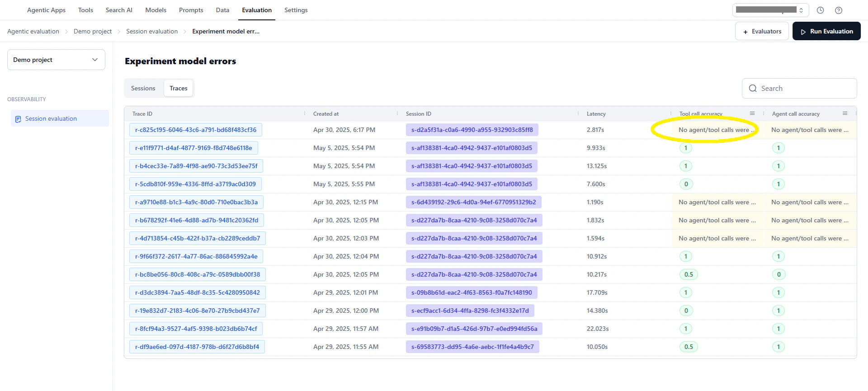Click the plus icon on Evaluators
This screenshot has width=868, height=391.
(x=745, y=32)
